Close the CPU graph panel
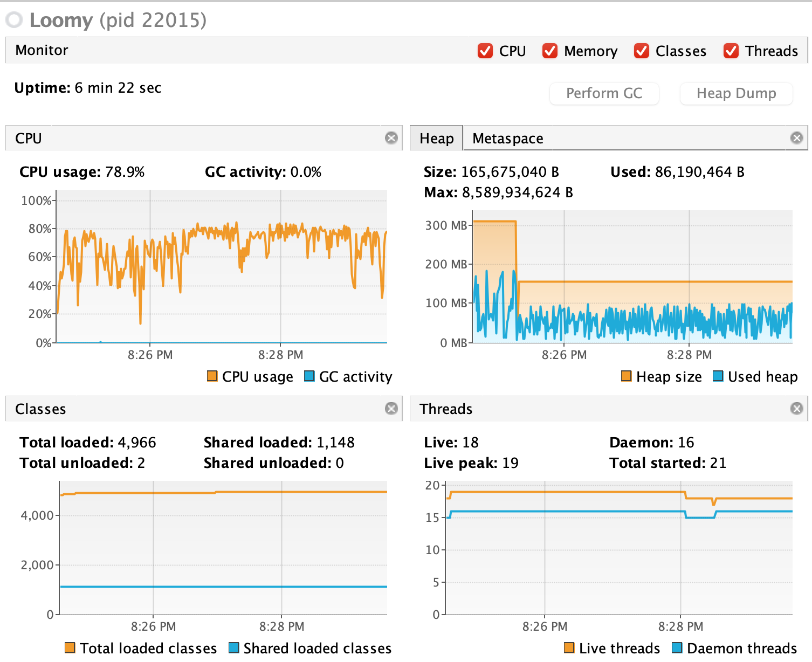This screenshot has width=812, height=662. (x=391, y=138)
